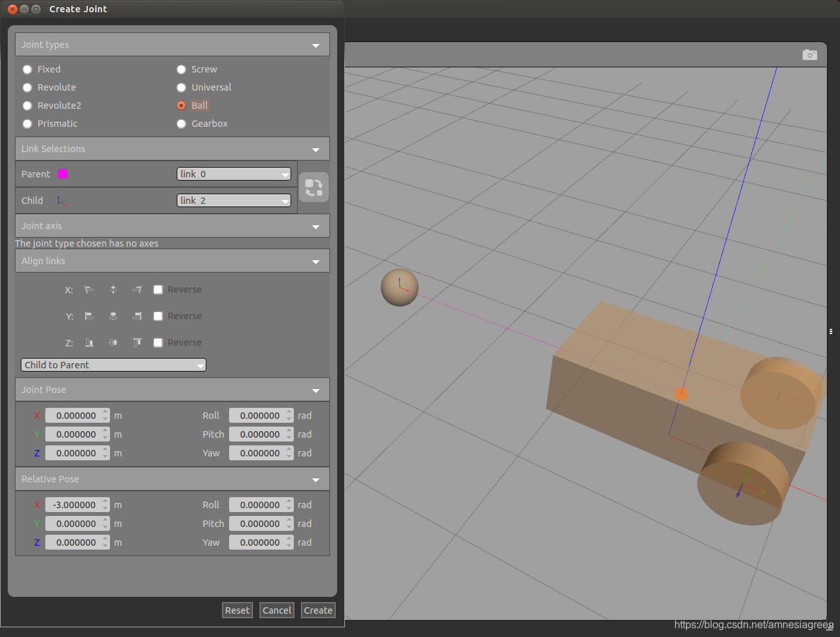The height and width of the screenshot is (637, 840).
Task: Click the magenta Parent color swatch
Action: [63, 173]
